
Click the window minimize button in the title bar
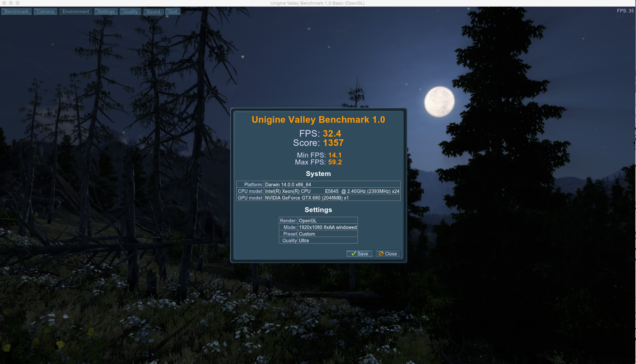11,3
